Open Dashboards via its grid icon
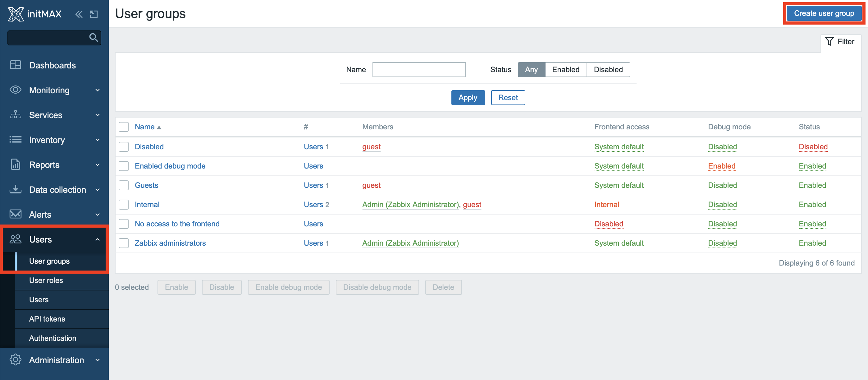The height and width of the screenshot is (380, 868). pyautogui.click(x=16, y=65)
